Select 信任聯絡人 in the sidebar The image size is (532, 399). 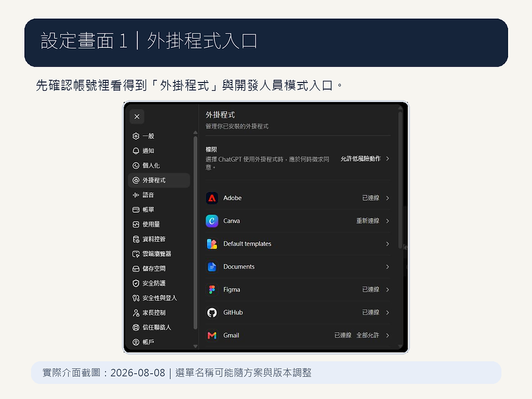159,327
